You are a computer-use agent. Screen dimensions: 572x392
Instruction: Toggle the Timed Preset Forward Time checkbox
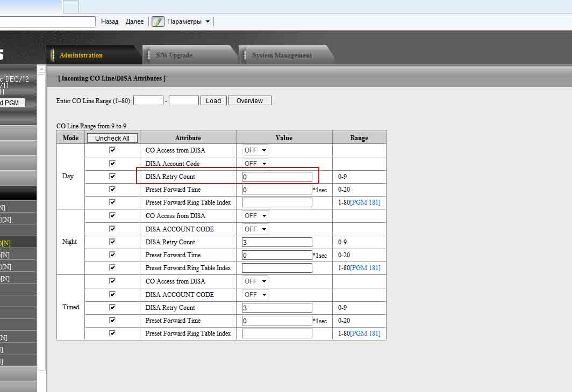(x=112, y=321)
